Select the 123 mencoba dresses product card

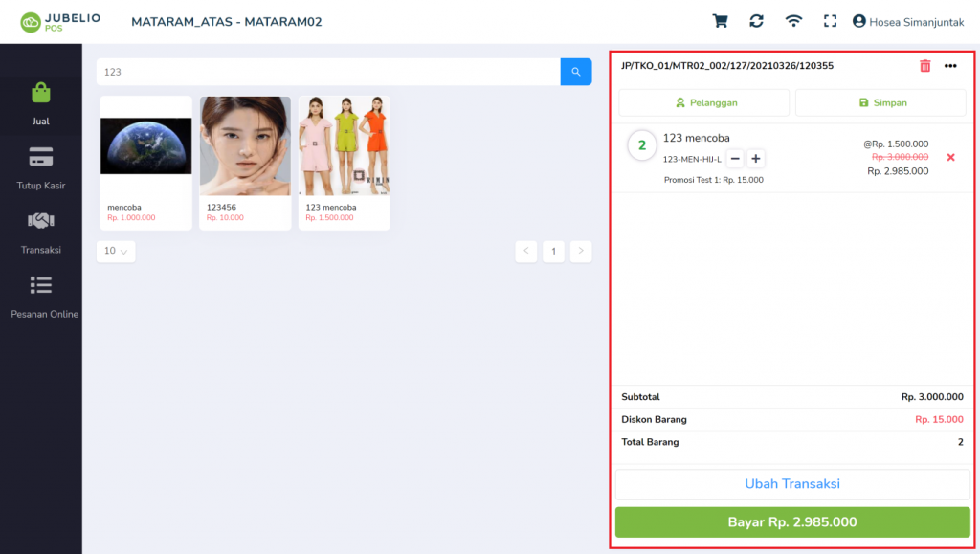[x=345, y=163]
